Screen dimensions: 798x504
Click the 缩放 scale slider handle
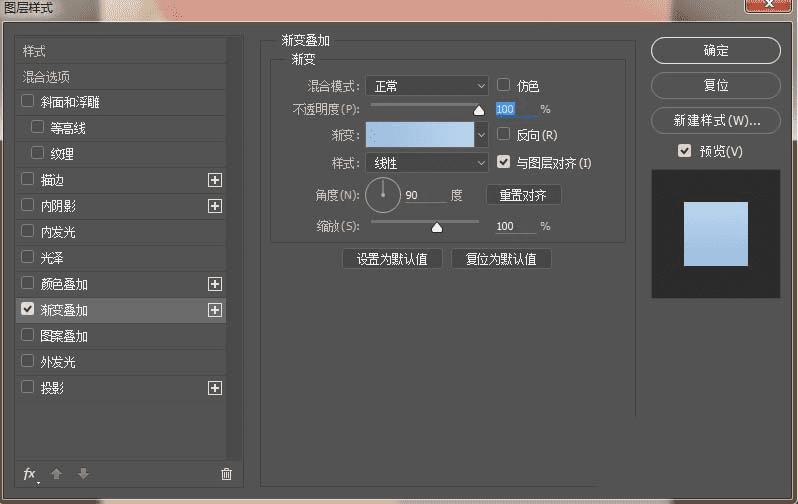click(x=437, y=227)
